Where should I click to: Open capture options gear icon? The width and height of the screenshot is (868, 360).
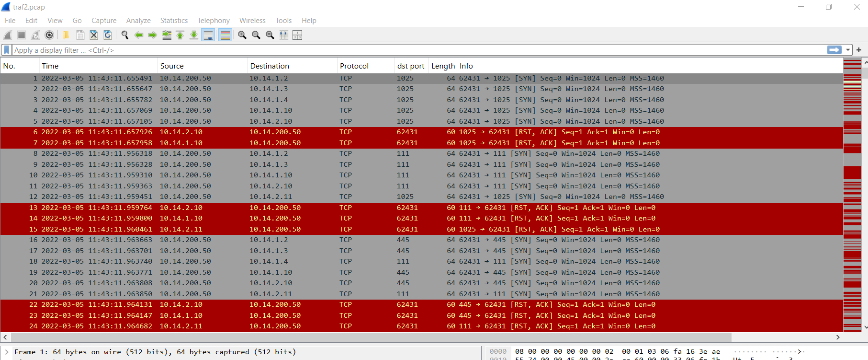click(x=49, y=35)
